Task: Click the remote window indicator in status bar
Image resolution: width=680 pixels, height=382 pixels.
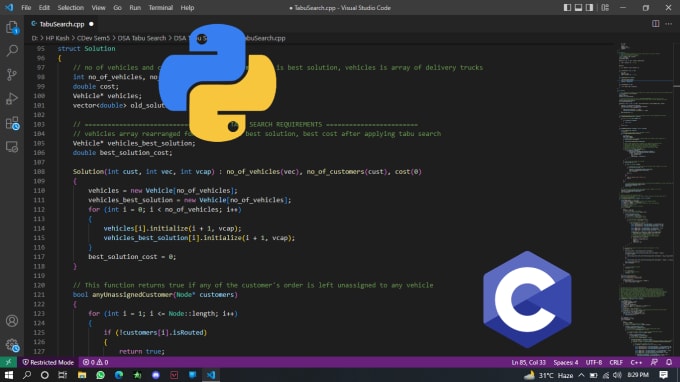Action: pos(8,362)
